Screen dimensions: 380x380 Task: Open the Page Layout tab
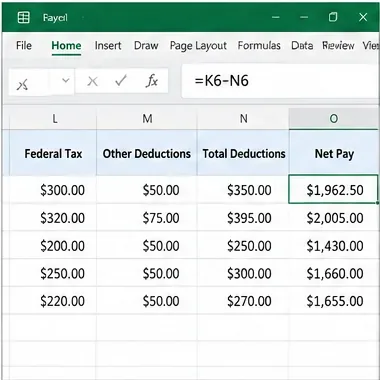tap(198, 46)
